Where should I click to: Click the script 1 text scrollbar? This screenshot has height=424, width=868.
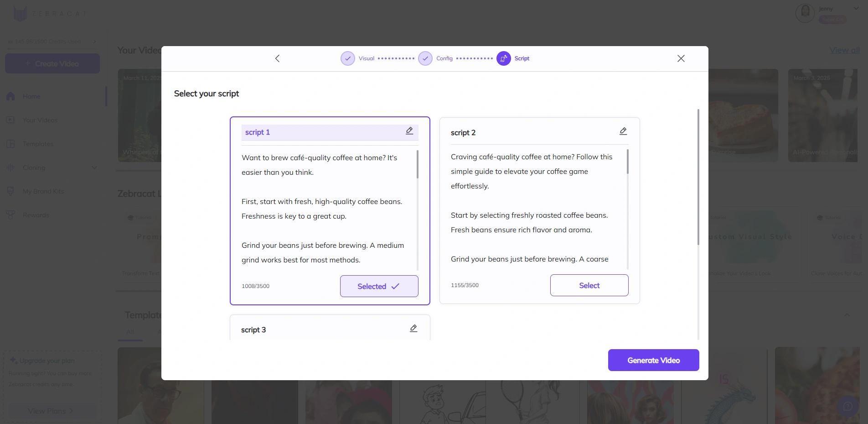pos(417,164)
